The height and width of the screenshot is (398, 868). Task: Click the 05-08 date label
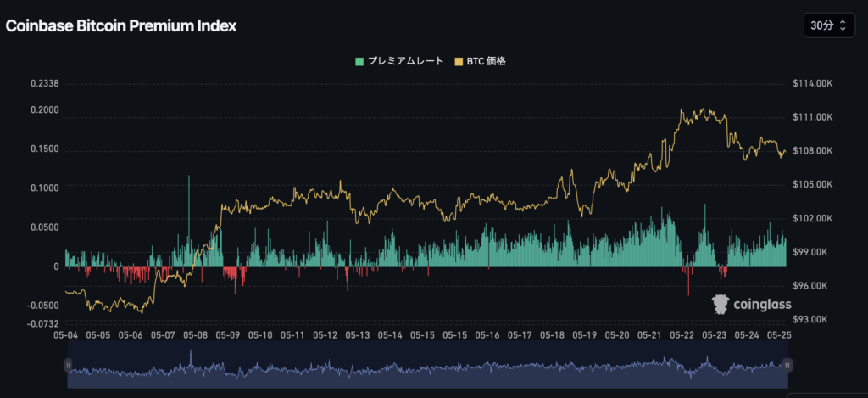(196, 335)
